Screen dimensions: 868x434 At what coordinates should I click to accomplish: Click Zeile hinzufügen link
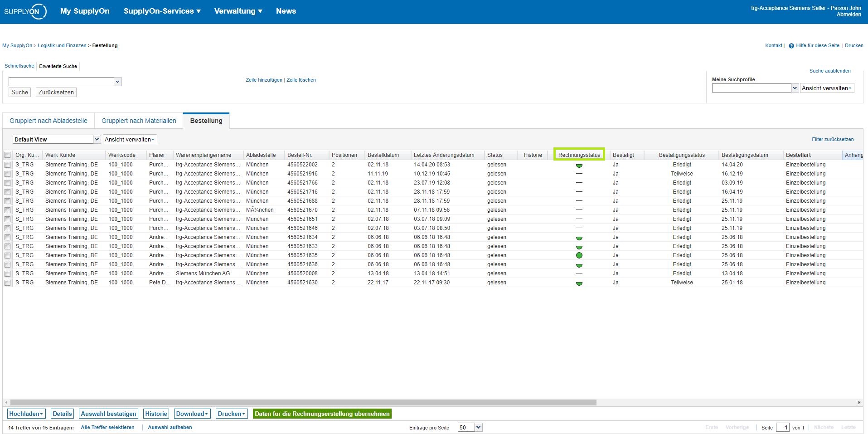[264, 80]
